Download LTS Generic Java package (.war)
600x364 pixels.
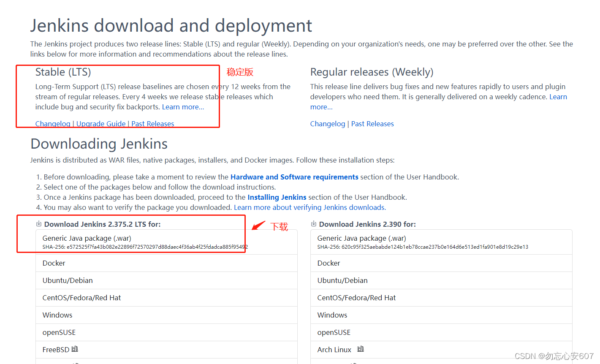click(166, 242)
